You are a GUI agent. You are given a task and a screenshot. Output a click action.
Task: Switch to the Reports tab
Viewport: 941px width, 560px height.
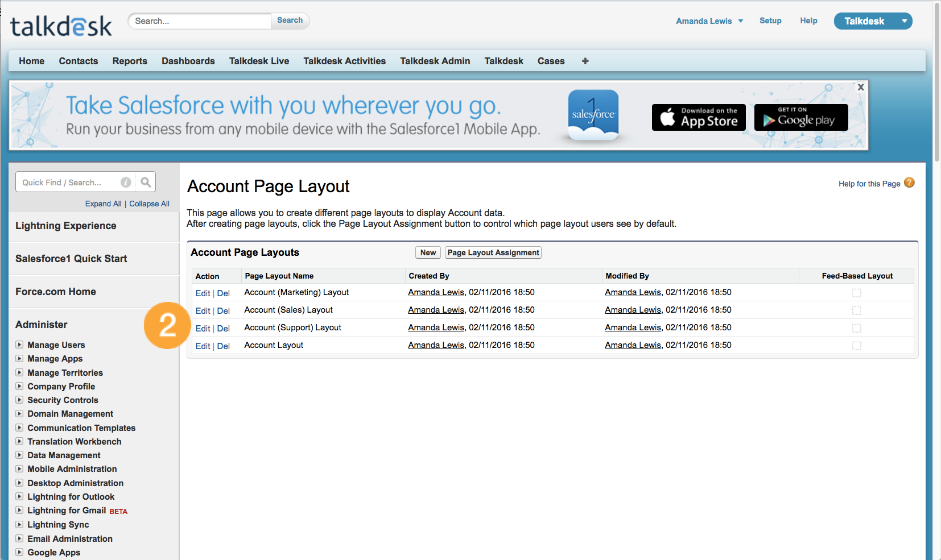pyautogui.click(x=130, y=61)
